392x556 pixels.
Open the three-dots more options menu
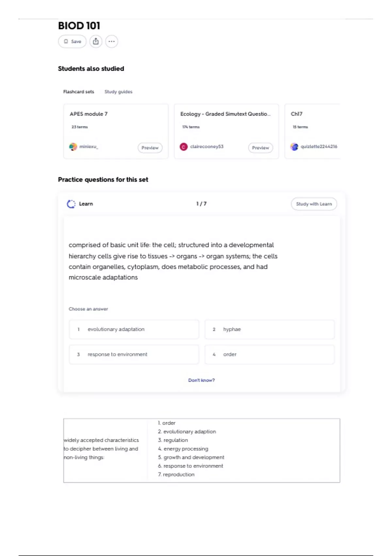click(x=112, y=42)
